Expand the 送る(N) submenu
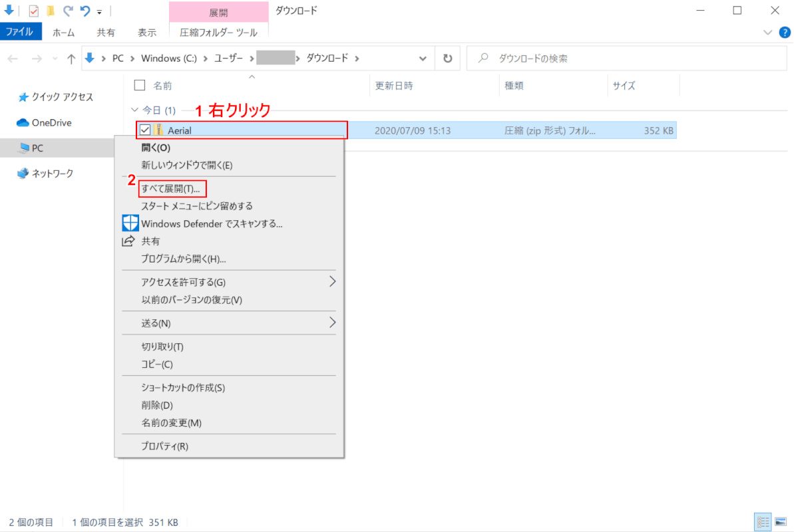Image resolution: width=794 pixels, height=532 pixels. click(332, 323)
